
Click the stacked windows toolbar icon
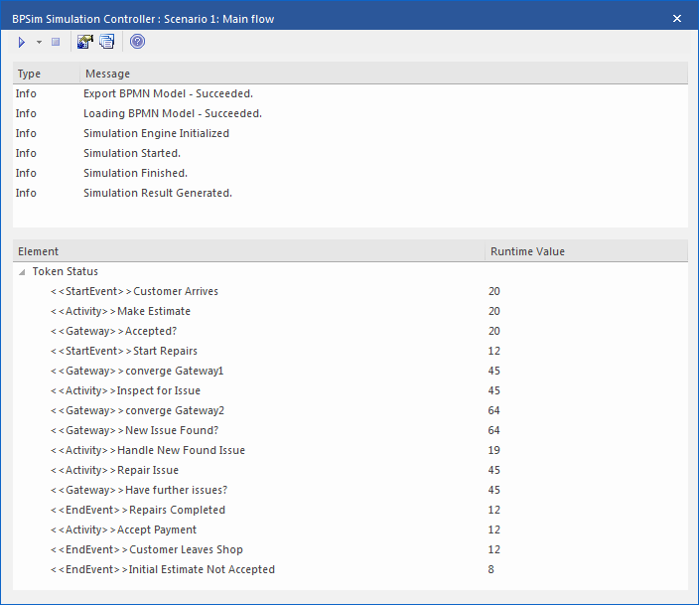coord(106,42)
